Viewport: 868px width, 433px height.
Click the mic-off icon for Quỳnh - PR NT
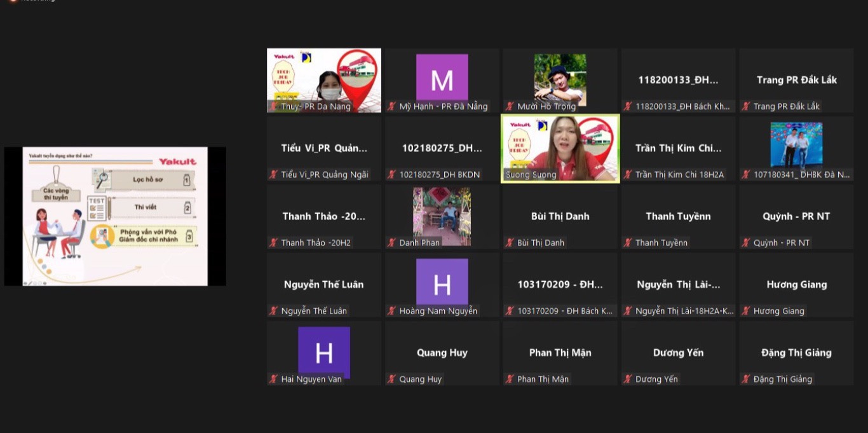click(x=746, y=243)
